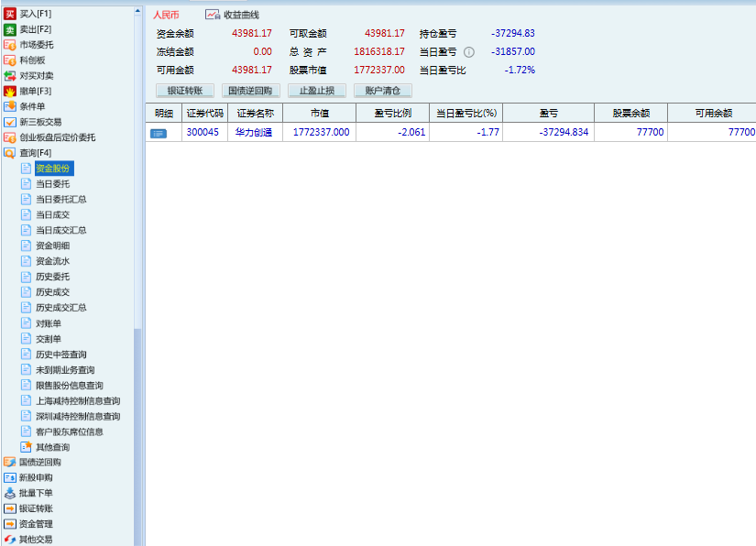Click the 止盈止损 button
756x546 pixels.
317,91
